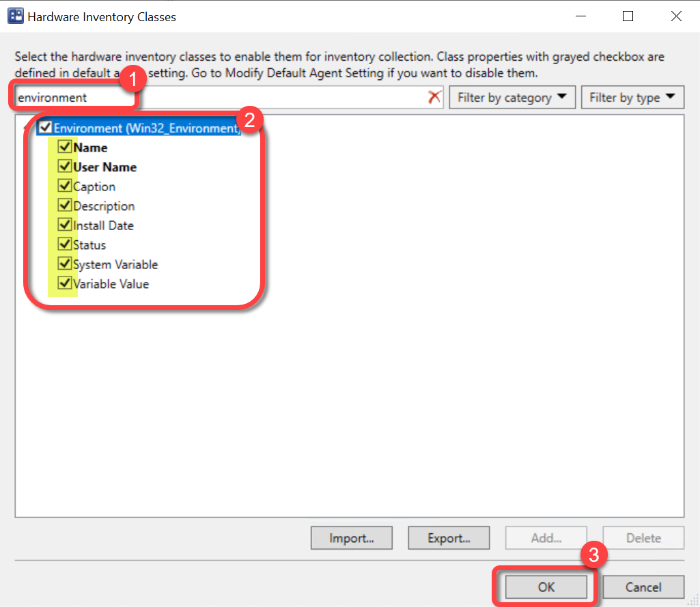
Task: Toggle the Name property checkbox
Action: [x=65, y=147]
